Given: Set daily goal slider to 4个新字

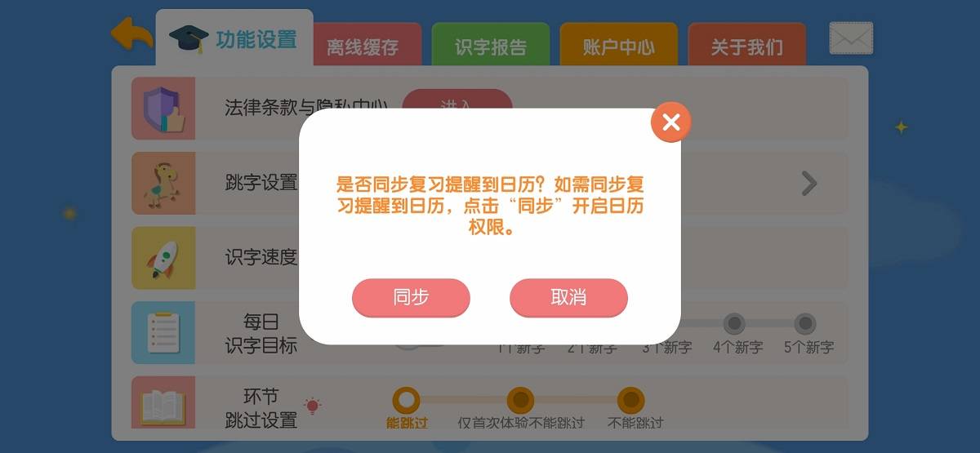Looking at the screenshot, I should [734, 324].
